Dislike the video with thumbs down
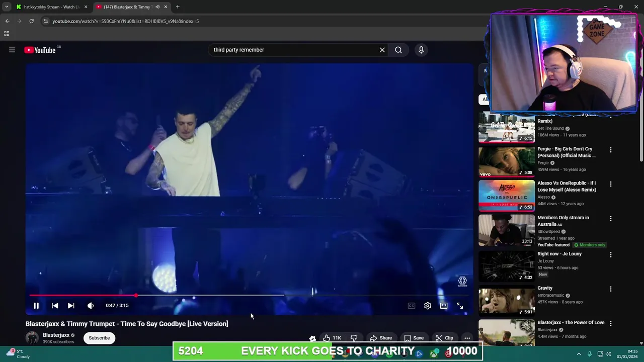The height and width of the screenshot is (362, 644). click(354, 338)
